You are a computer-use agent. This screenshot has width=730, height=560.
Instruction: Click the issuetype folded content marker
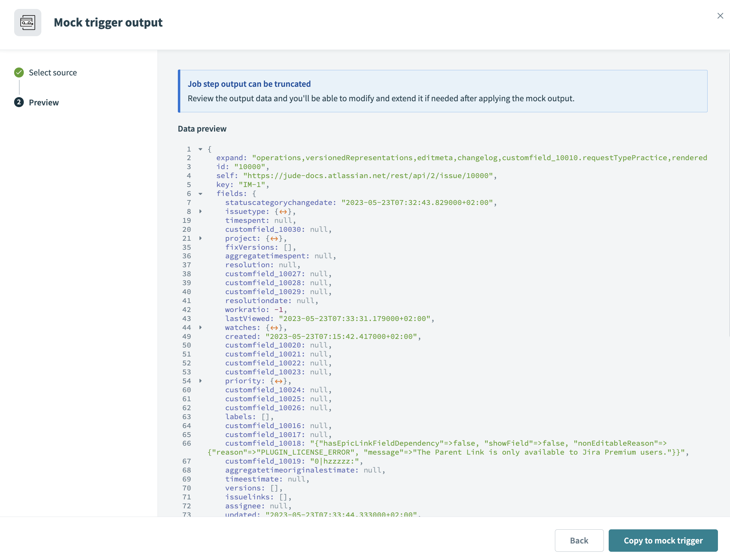click(x=283, y=212)
